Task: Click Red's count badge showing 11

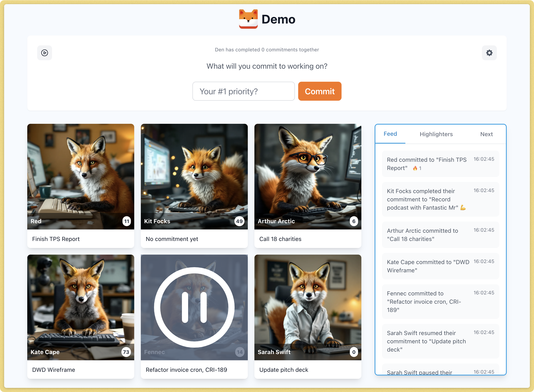Action: pyautogui.click(x=127, y=221)
